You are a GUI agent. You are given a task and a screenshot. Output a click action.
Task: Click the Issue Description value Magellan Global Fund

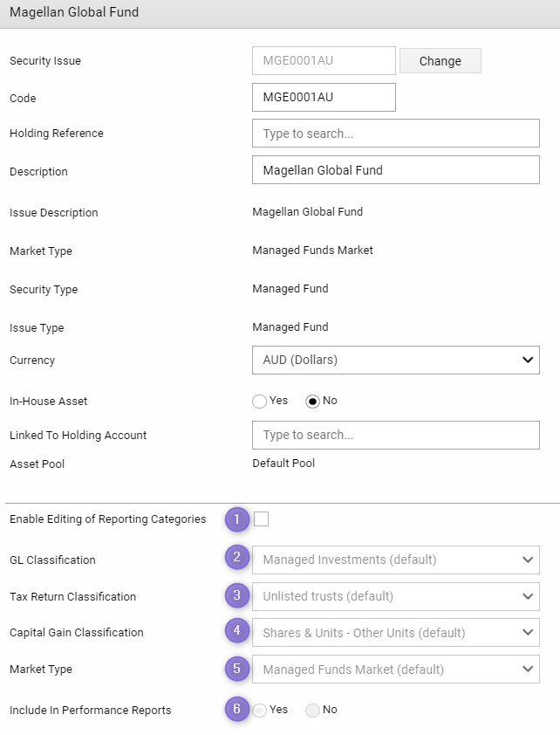coord(307,212)
